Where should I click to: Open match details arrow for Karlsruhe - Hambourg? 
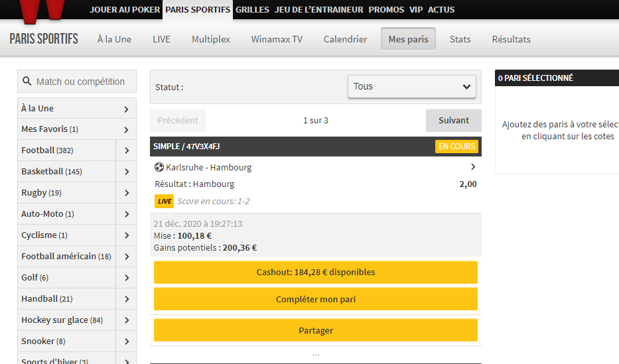[473, 167]
